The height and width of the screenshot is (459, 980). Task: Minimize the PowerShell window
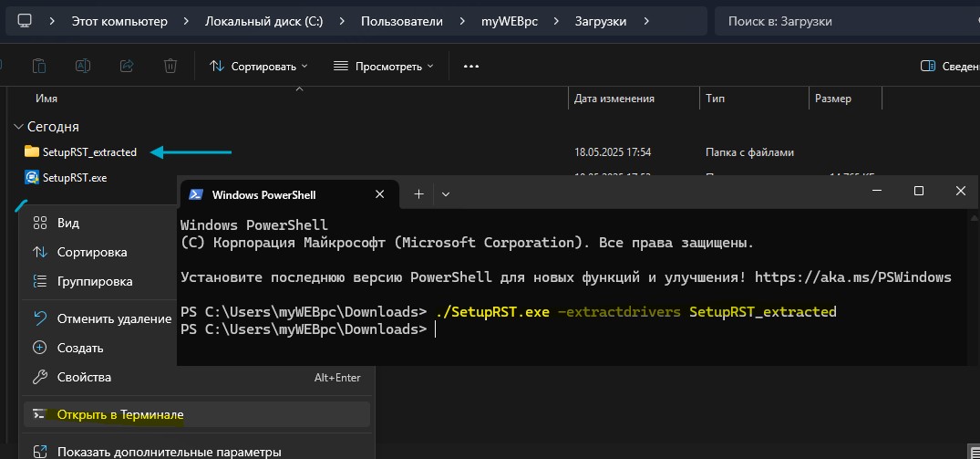pos(876,192)
